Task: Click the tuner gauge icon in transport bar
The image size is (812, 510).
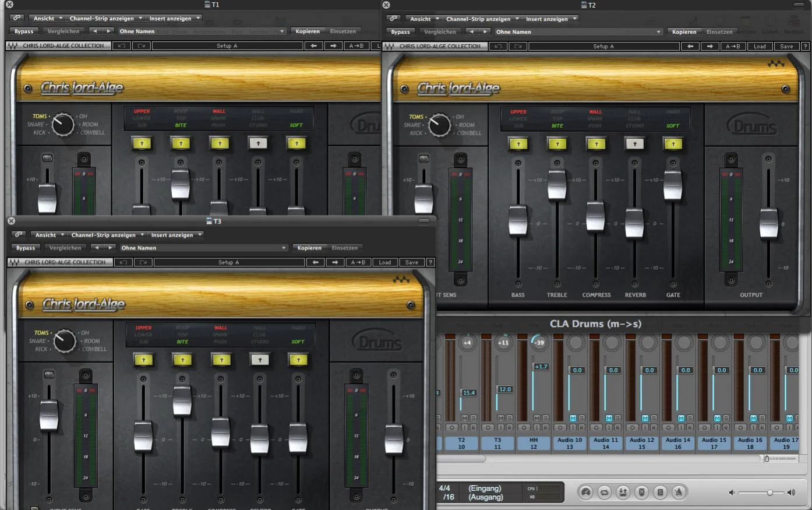Action: click(x=586, y=493)
